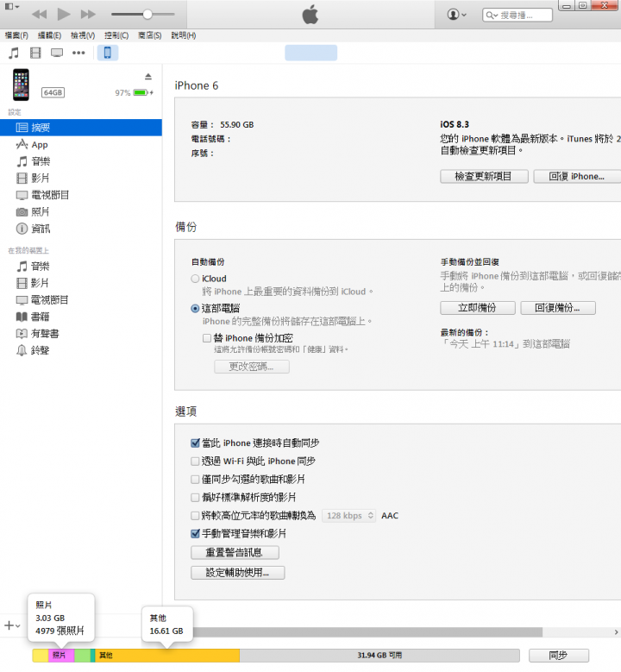Viewport: 621px width, 672px height.
Task: Click the Rewind playback button
Action: point(40,15)
